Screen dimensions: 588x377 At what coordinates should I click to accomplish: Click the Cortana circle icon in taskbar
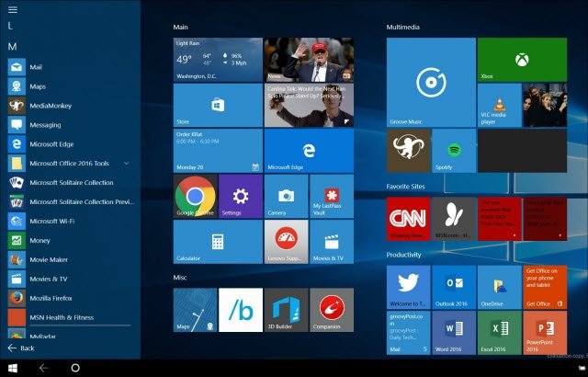point(75,367)
